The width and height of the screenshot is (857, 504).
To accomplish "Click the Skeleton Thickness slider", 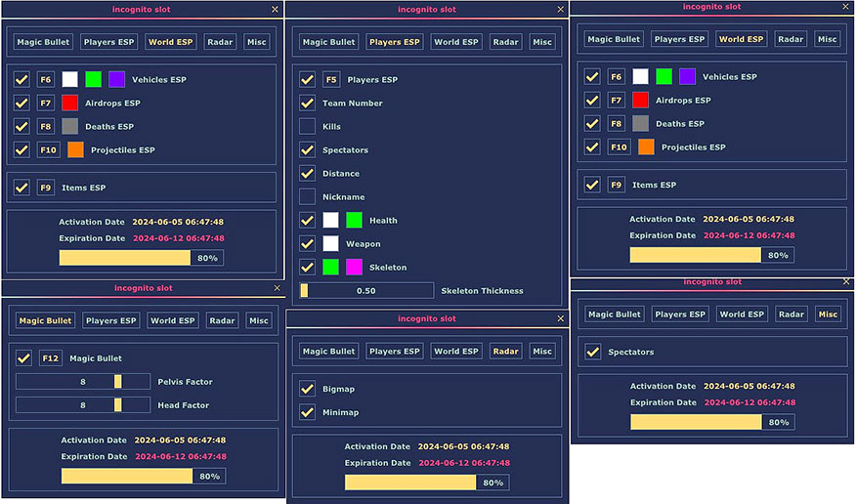I will pyautogui.click(x=366, y=291).
